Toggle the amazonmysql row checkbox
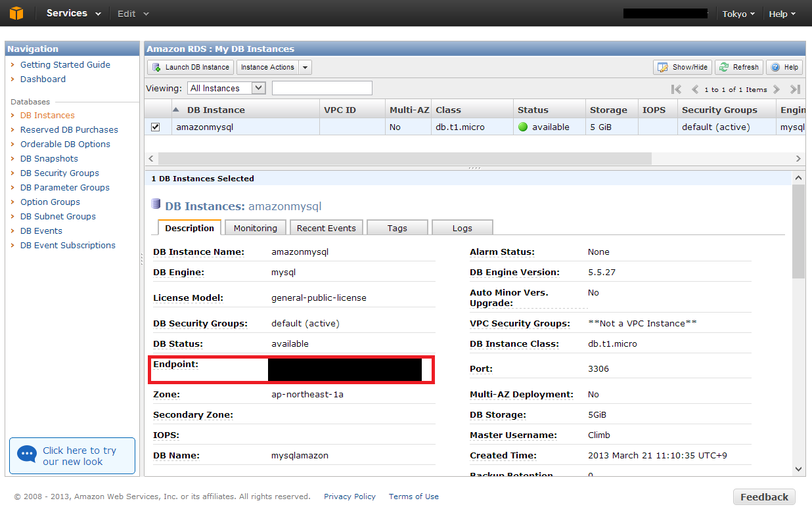The height and width of the screenshot is (507, 812). 156,127
